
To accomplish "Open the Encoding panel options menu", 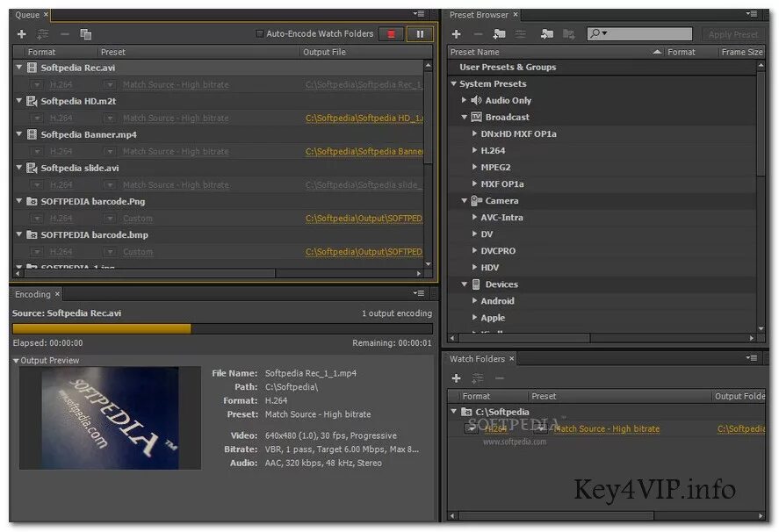I will (419, 293).
